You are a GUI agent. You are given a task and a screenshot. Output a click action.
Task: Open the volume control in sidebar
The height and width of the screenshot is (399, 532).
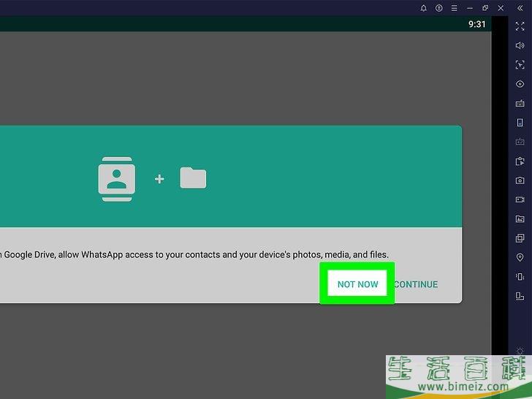(520, 45)
